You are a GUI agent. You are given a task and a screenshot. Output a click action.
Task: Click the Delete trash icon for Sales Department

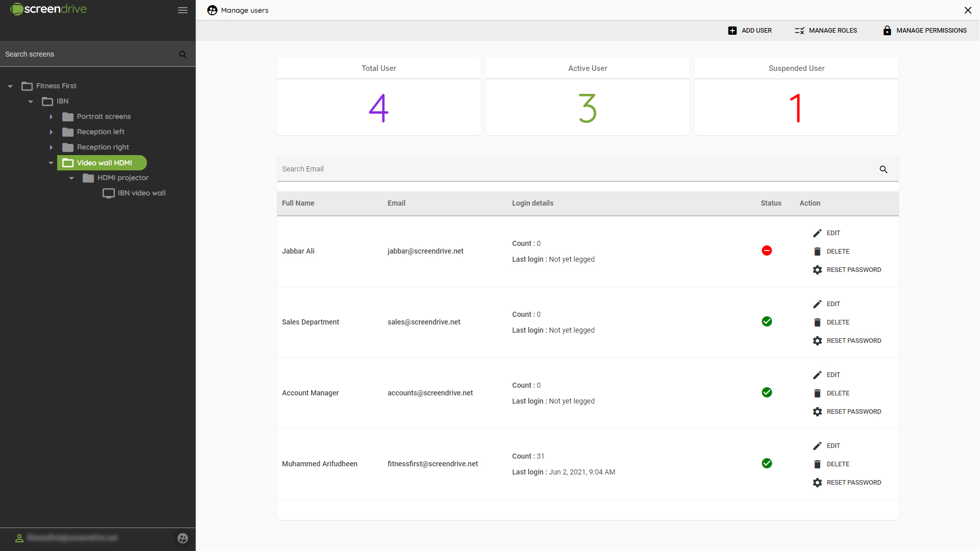coord(818,322)
